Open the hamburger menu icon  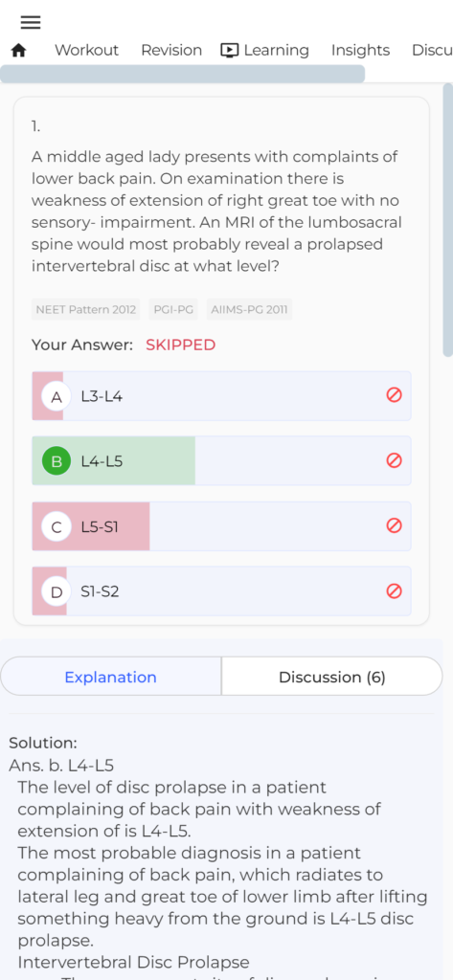(x=30, y=23)
